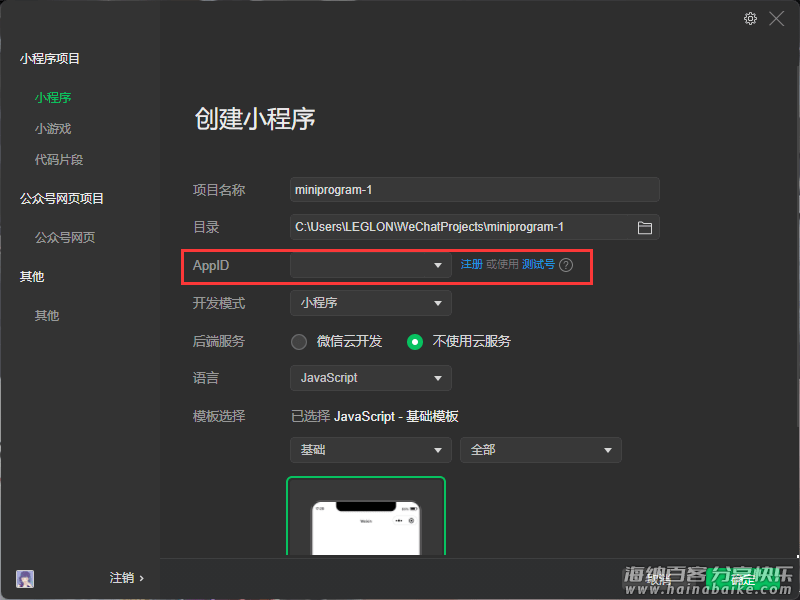The image size is (800, 600).
Task: Select 公众号网页 in the sidebar
Action: pyautogui.click(x=65, y=237)
